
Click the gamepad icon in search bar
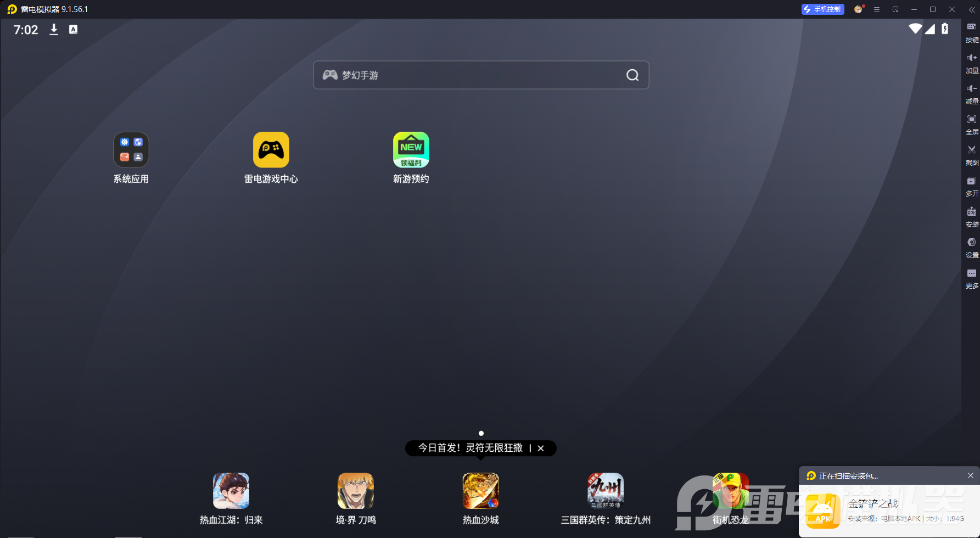click(x=330, y=75)
